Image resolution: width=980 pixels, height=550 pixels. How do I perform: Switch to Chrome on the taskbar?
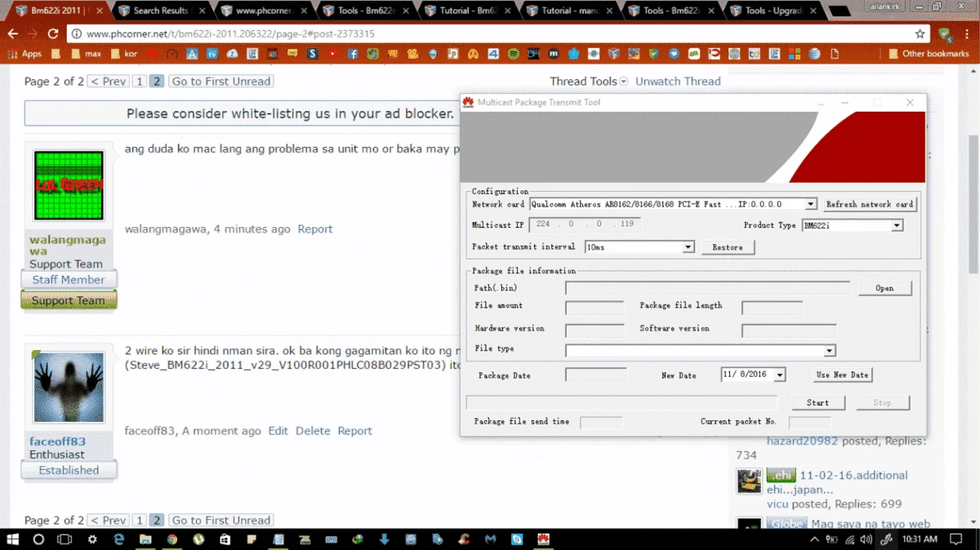tap(171, 539)
